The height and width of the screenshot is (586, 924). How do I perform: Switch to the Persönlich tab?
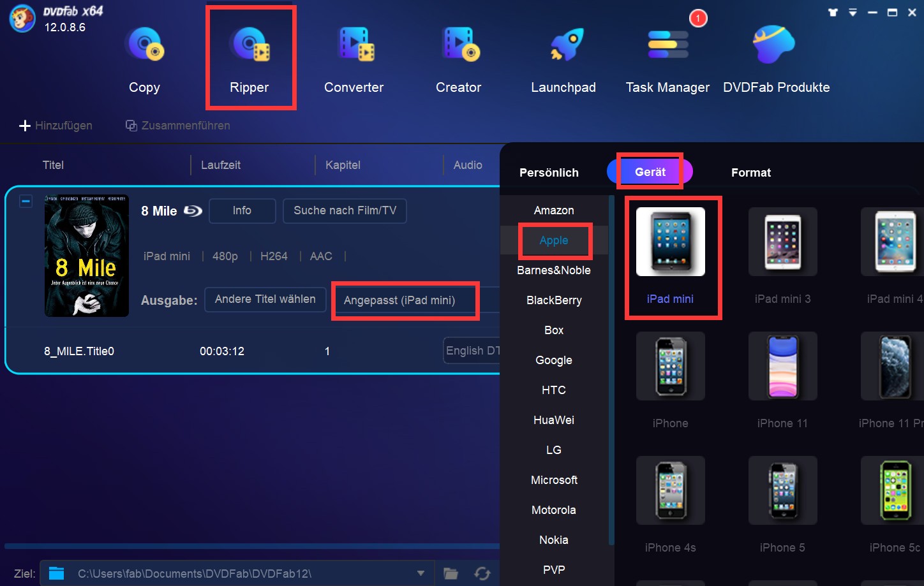[549, 173]
